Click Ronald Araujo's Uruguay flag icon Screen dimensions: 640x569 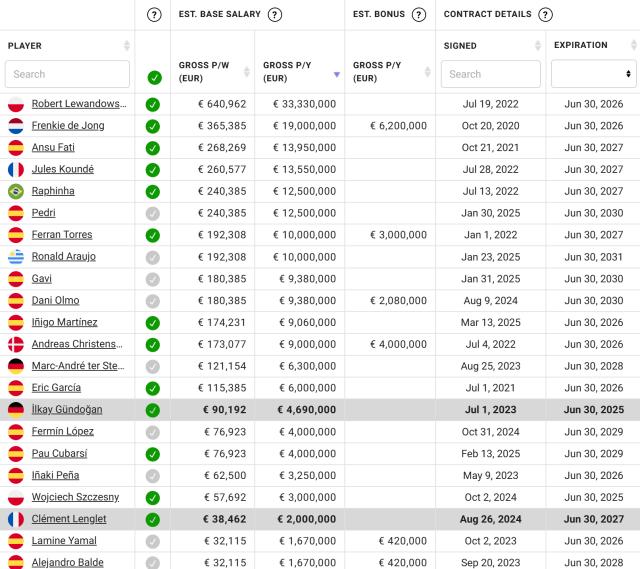click(16, 257)
